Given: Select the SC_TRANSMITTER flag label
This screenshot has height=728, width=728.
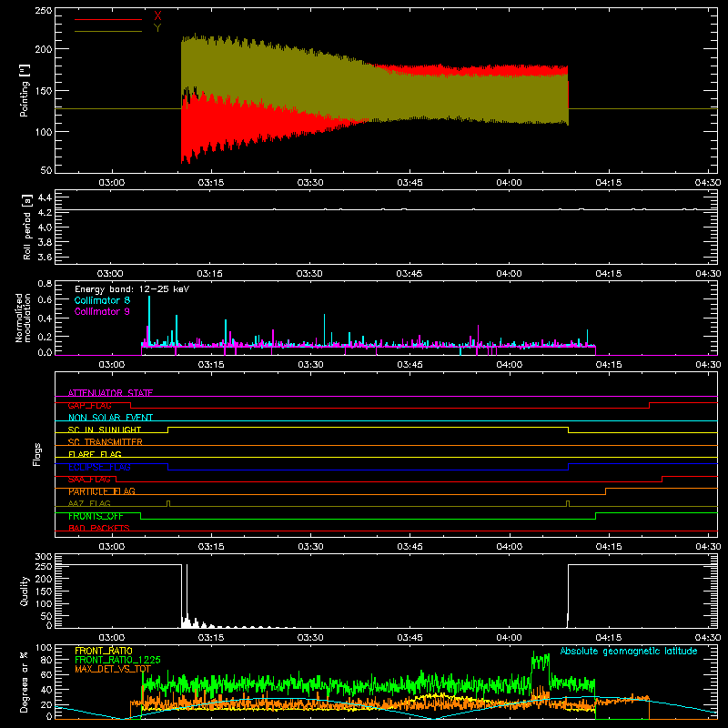Looking at the screenshot, I should pyautogui.click(x=106, y=442).
